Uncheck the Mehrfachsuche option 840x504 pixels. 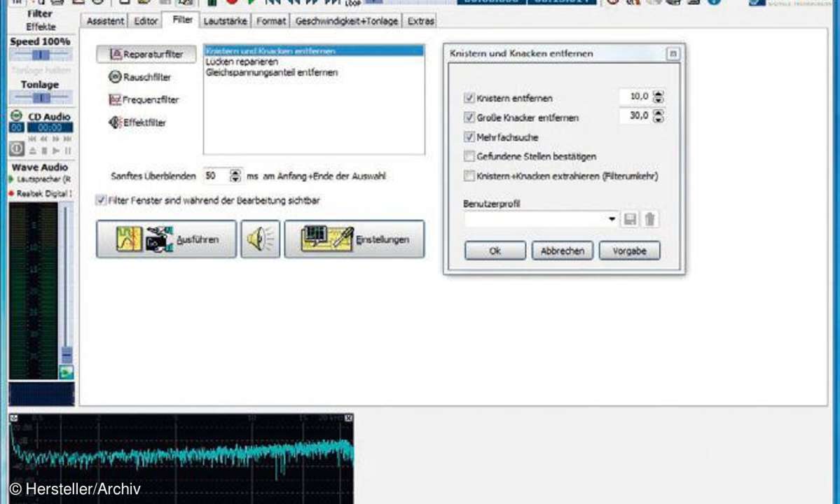(x=469, y=137)
